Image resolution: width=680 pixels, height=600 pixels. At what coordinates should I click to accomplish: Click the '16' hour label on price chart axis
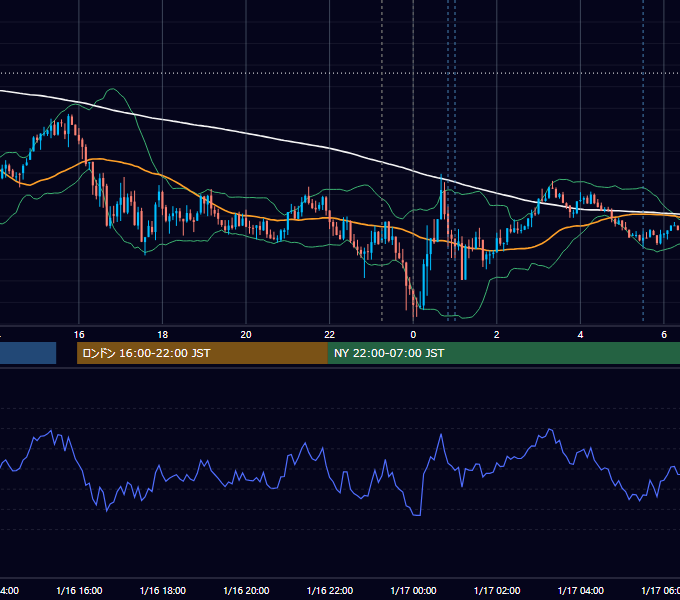coord(79,335)
